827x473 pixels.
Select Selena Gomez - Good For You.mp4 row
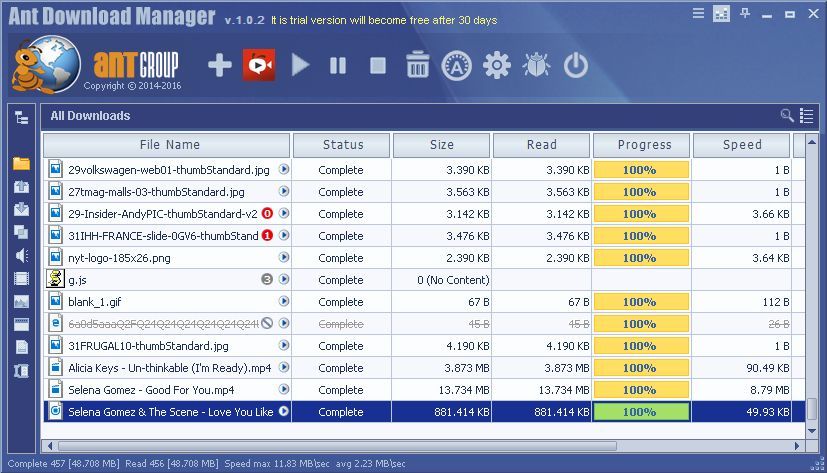(x=425, y=390)
